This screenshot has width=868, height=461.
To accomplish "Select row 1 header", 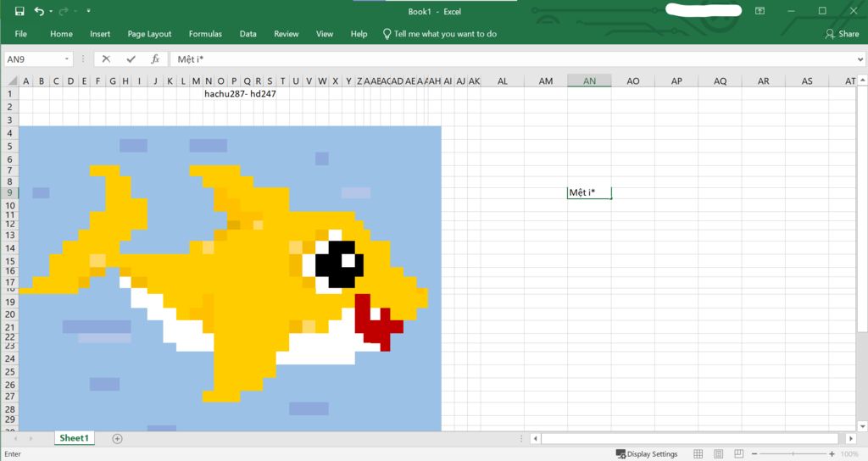I will coord(10,93).
